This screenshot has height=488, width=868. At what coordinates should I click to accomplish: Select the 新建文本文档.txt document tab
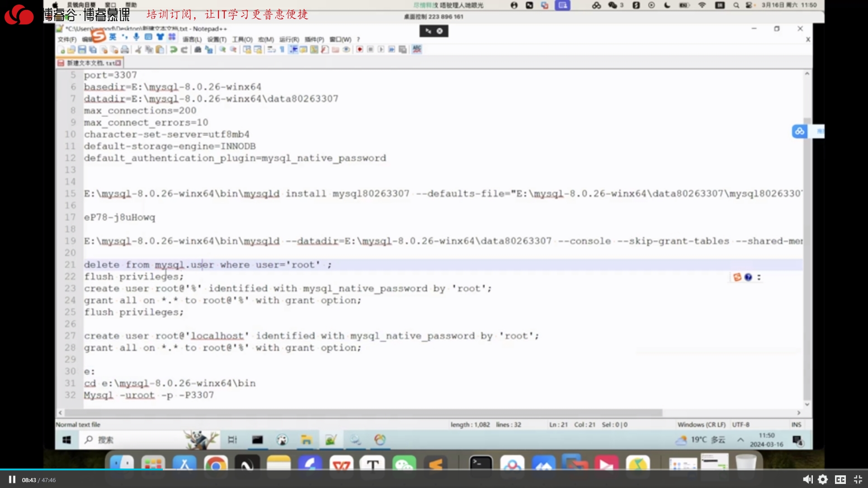(90, 63)
